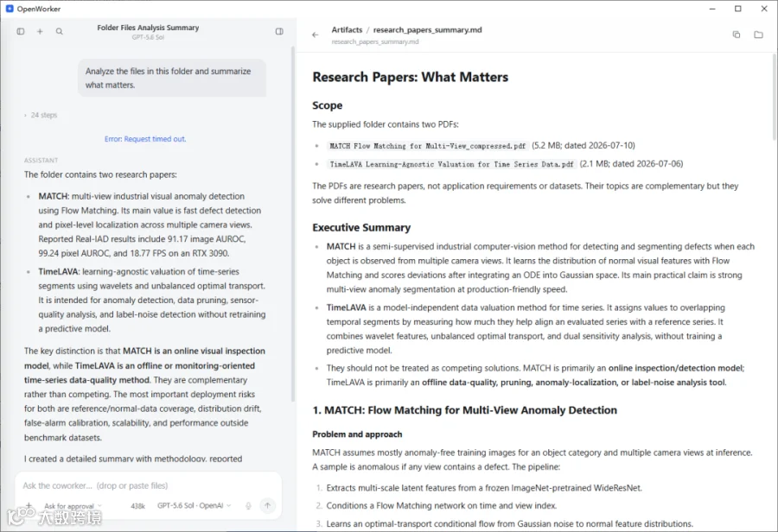778x532 pixels.
Task: Click the Research Papers: What Matters heading
Action: pos(411,77)
